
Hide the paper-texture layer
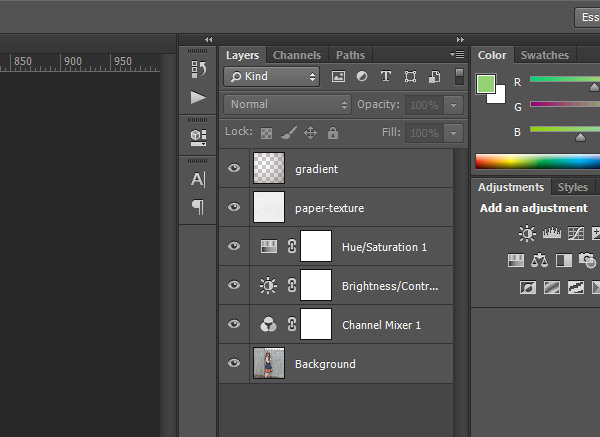pyautogui.click(x=234, y=208)
